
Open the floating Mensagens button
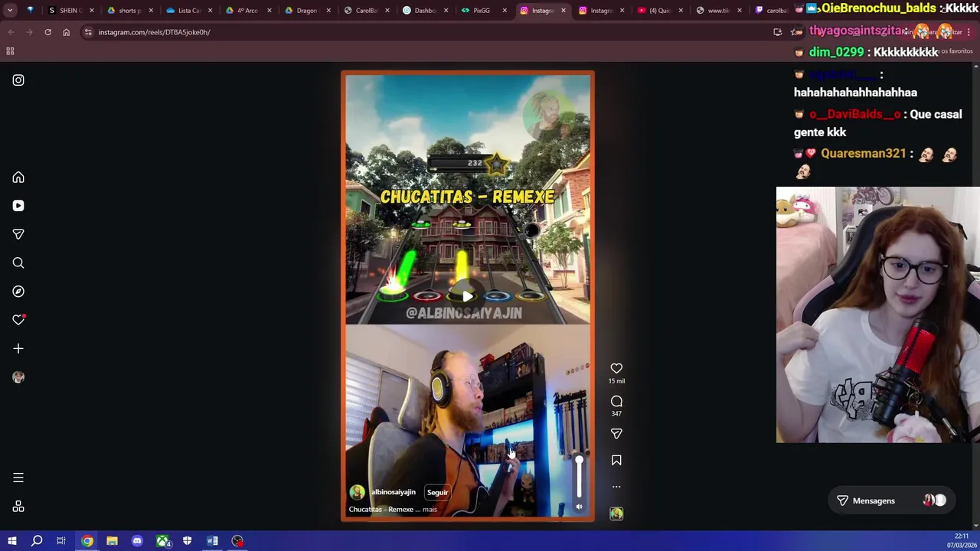[890, 500]
